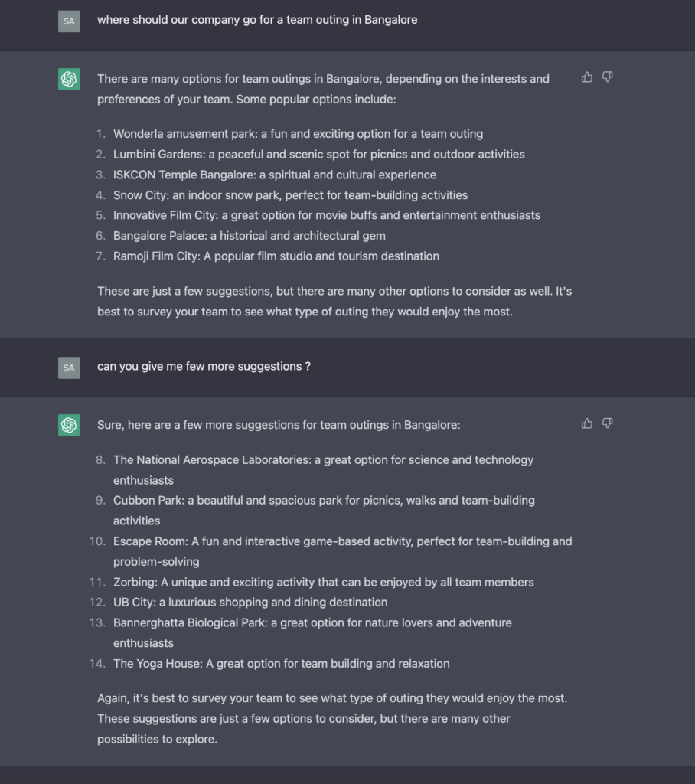Click the second SA user avatar
Image resolution: width=695 pixels, height=784 pixels.
(x=69, y=367)
